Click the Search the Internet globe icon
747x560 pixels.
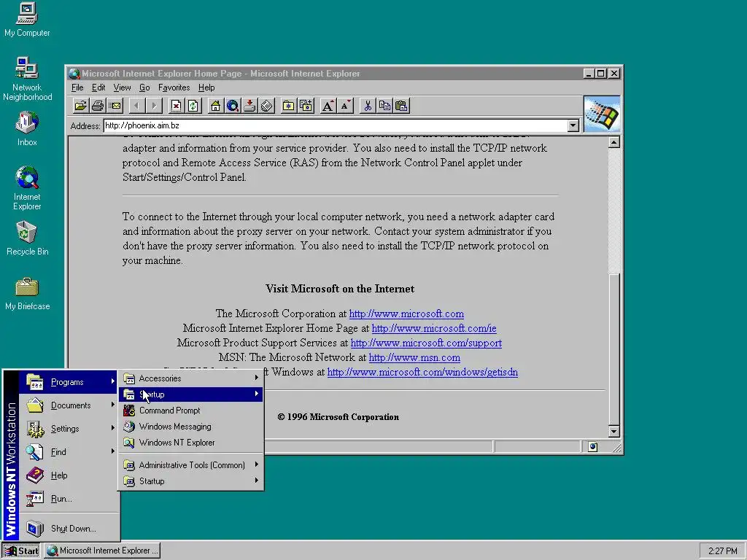(x=233, y=106)
